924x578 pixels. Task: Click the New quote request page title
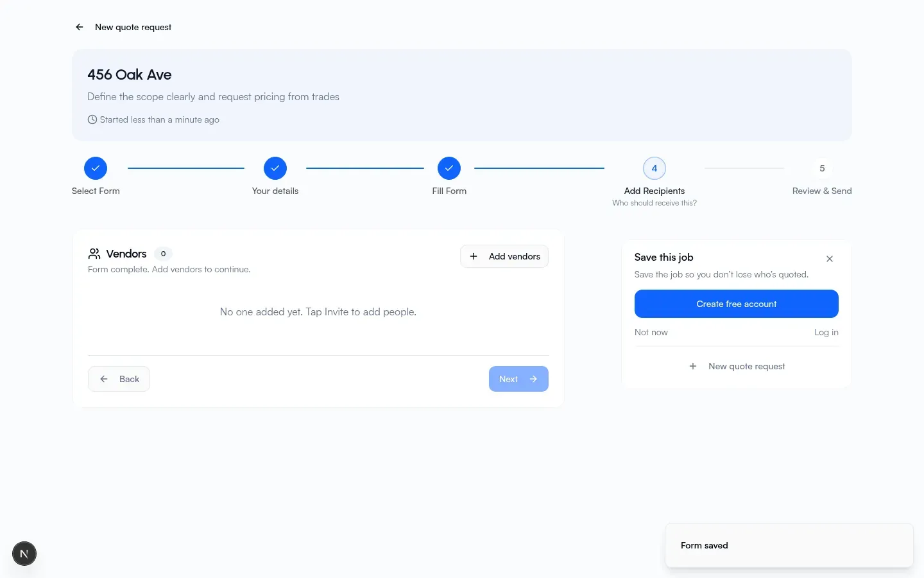click(x=133, y=27)
